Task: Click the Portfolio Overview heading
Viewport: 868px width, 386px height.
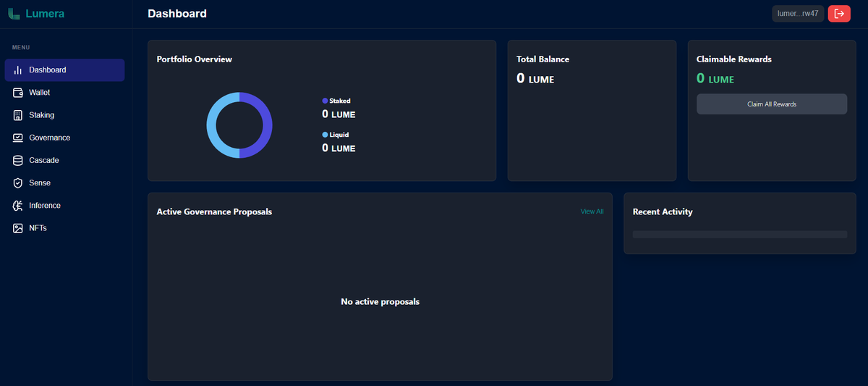Action: (x=195, y=59)
